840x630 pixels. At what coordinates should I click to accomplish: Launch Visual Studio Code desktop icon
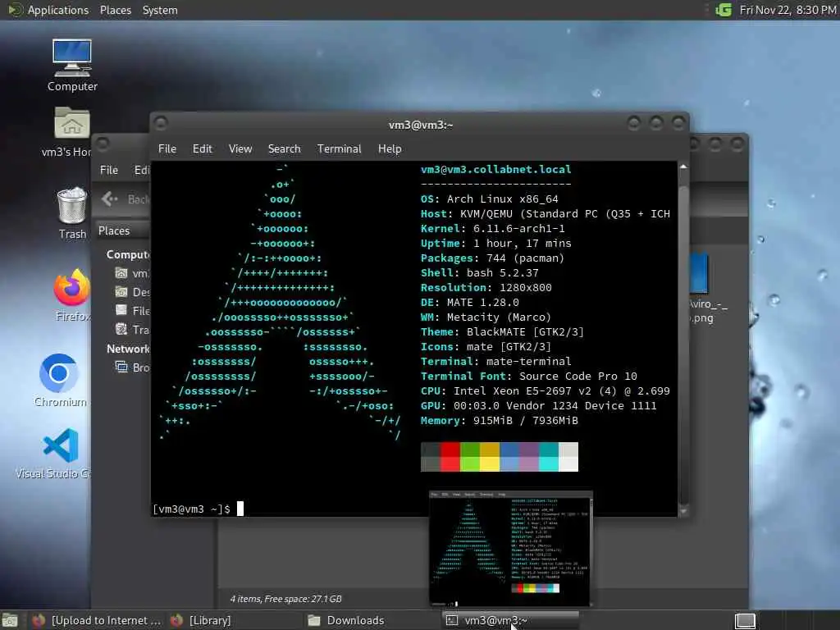click(x=60, y=453)
